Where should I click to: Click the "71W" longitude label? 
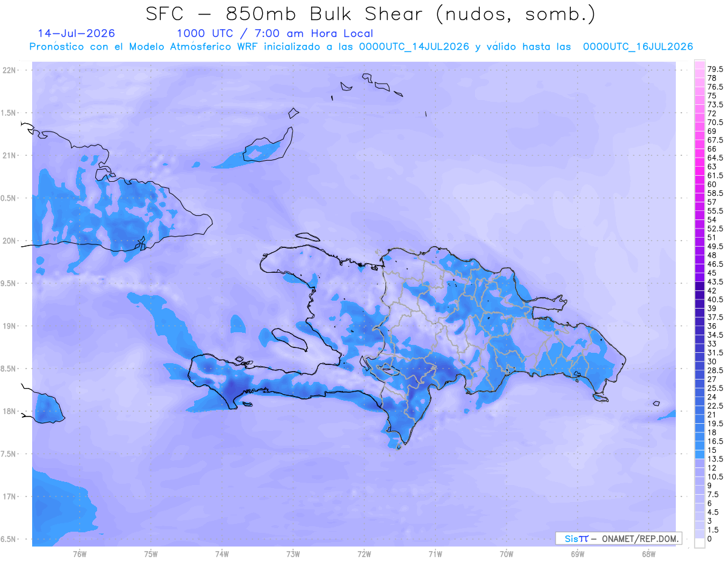pyautogui.click(x=435, y=554)
